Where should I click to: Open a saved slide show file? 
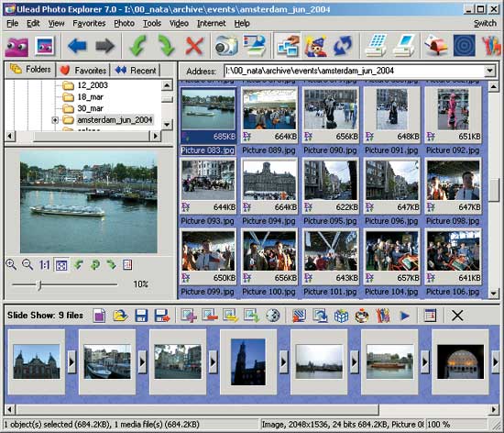coord(120,316)
